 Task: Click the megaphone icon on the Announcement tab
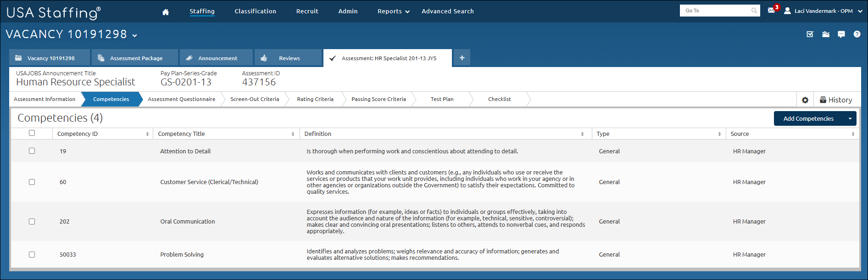189,58
